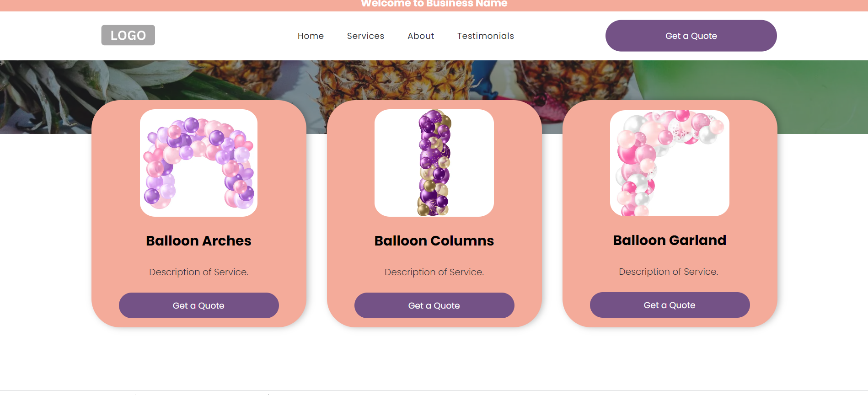Click Get a Quote under Balloon Garland
868x395 pixels.
tap(670, 305)
